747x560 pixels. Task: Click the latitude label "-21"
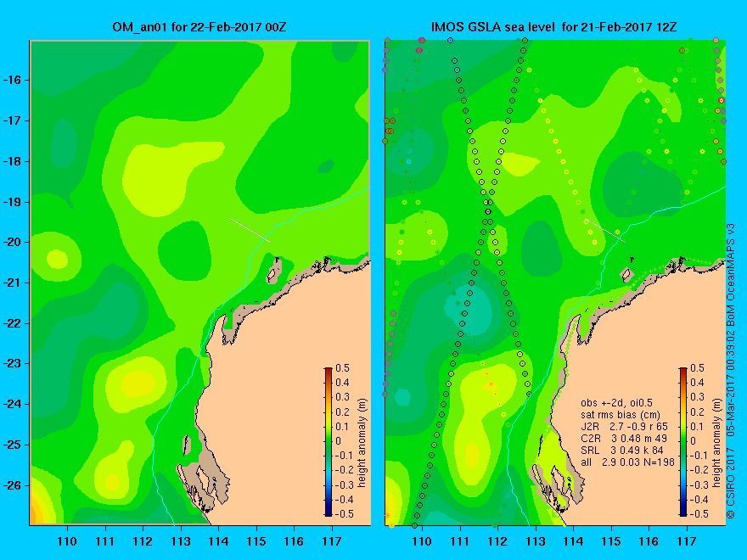[13, 283]
